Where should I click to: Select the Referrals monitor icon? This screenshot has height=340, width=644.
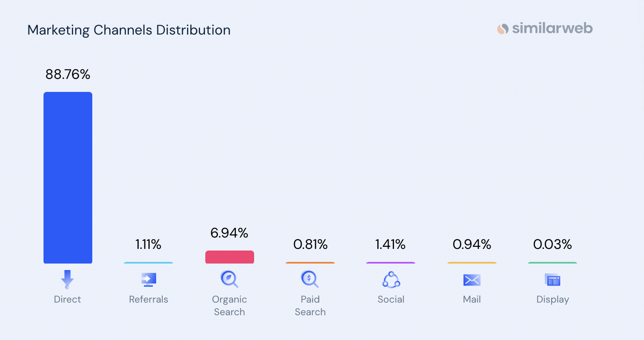pyautogui.click(x=148, y=280)
